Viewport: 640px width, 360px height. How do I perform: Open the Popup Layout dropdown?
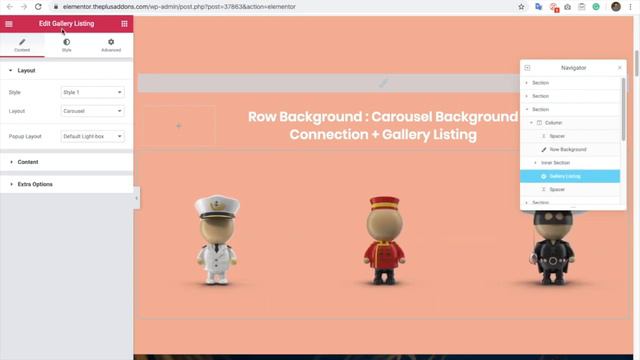point(93,136)
